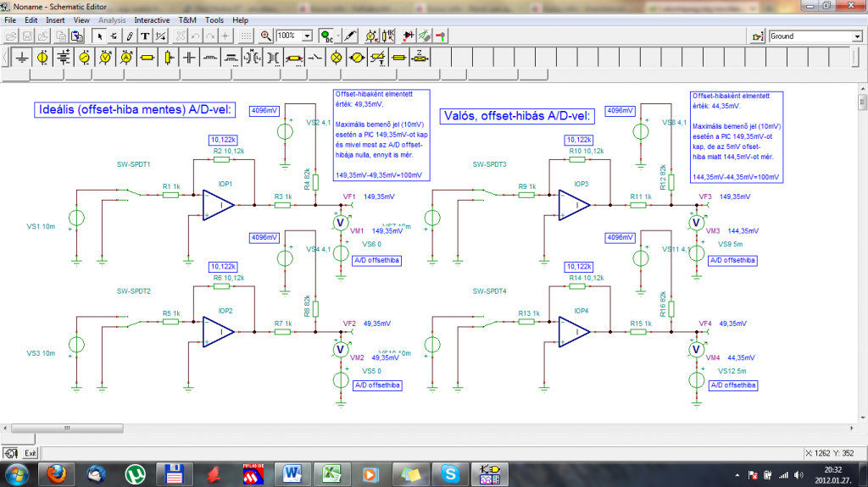The width and height of the screenshot is (868, 487).
Task: Collapse component bar with left chevron
Action: [x=6, y=57]
